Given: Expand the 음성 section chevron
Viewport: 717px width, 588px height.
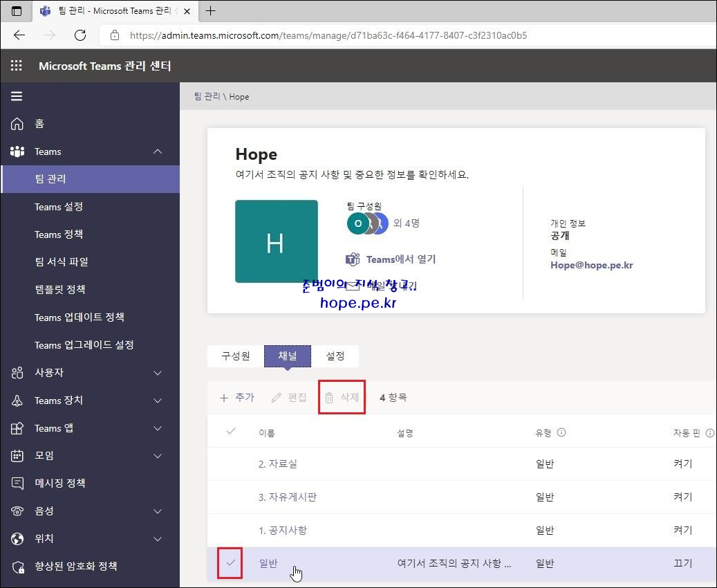Looking at the screenshot, I should tap(158, 511).
